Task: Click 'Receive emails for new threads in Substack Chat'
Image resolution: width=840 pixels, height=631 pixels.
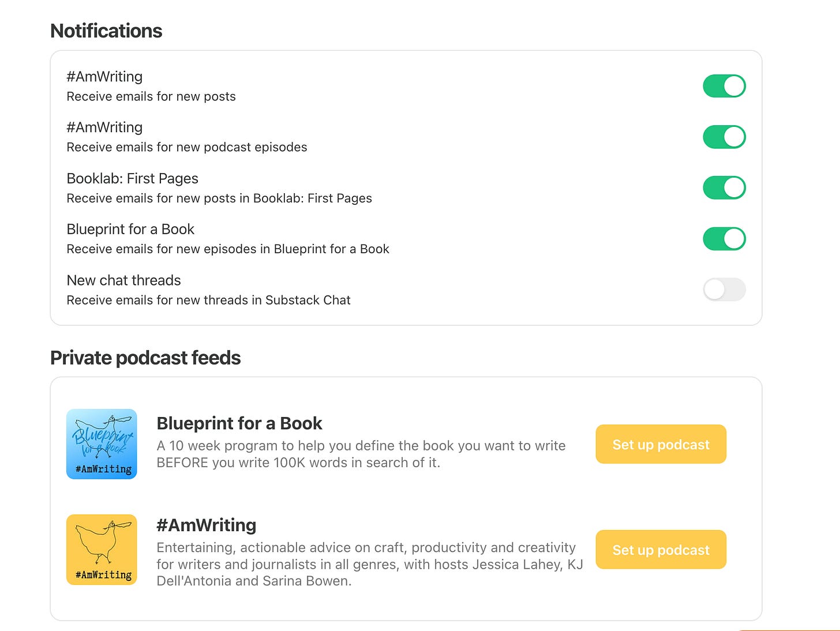Action: click(x=209, y=300)
